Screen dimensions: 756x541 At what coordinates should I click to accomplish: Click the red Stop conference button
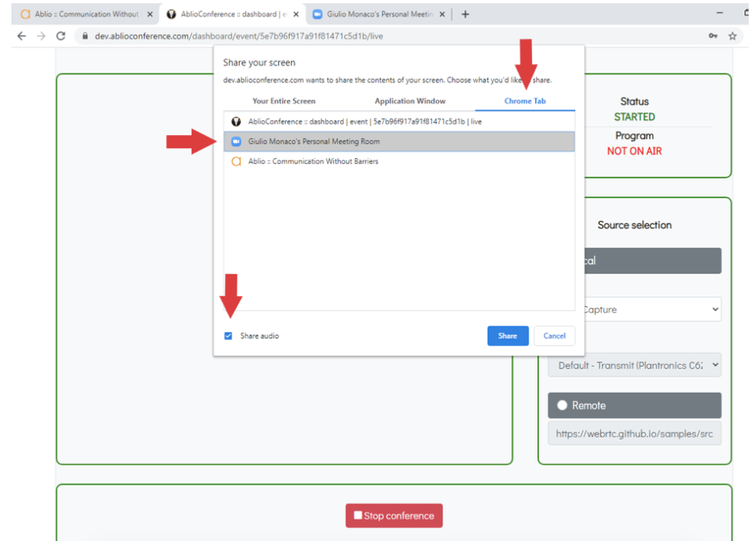(x=394, y=516)
